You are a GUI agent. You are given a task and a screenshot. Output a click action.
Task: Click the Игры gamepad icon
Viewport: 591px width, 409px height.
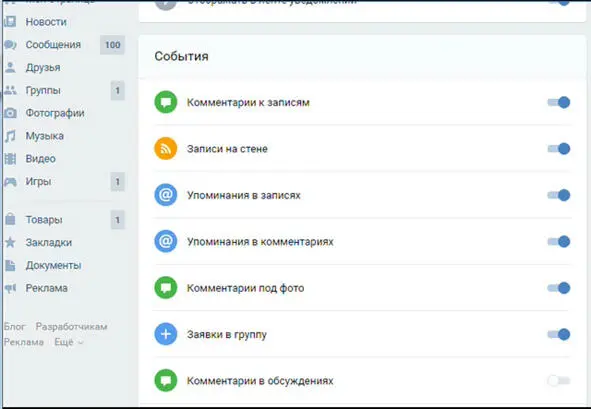click(x=10, y=182)
